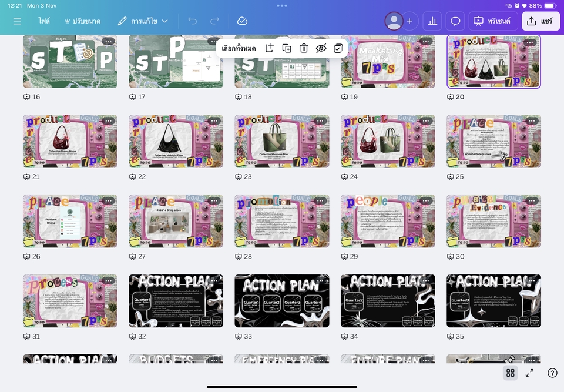Hide the selected page with eye icon
The image size is (564, 392).
click(321, 48)
